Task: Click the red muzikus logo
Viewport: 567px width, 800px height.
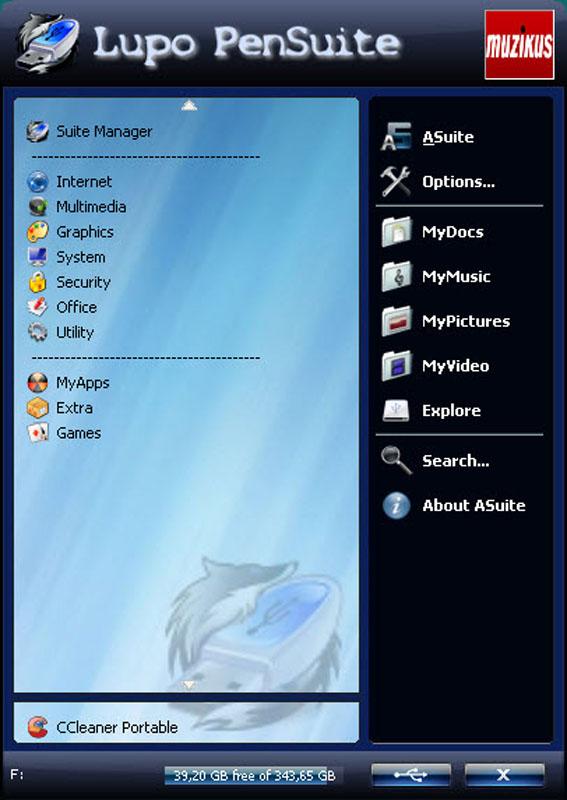Action: pyautogui.click(x=519, y=44)
